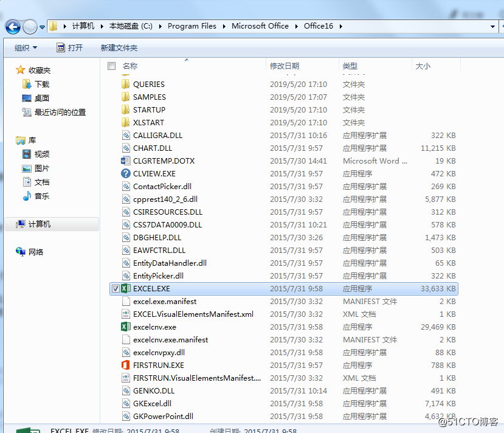
Task: Select file name CSIRESOURCES.DLL
Action: [x=168, y=212]
